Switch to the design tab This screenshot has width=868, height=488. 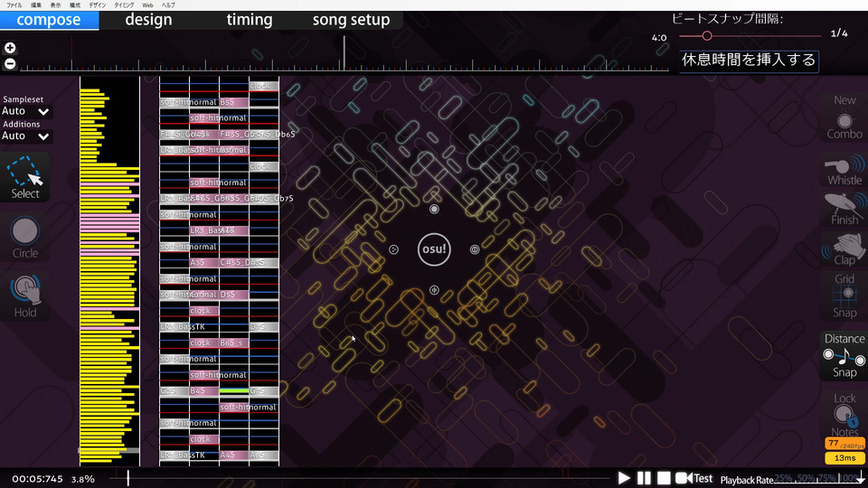click(148, 20)
